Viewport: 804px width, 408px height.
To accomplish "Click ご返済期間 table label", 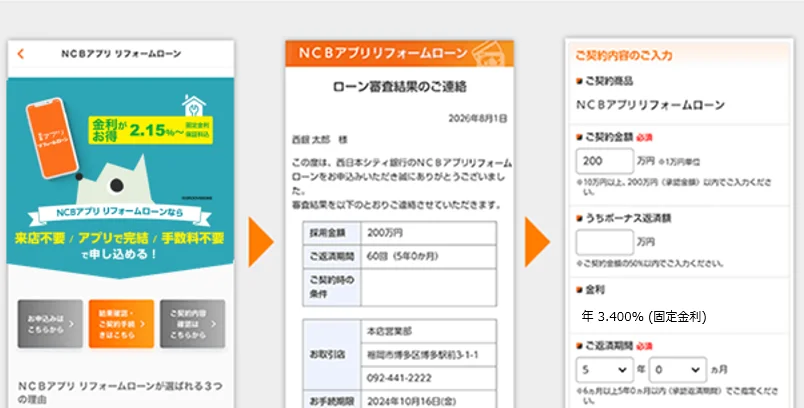I will pos(332,256).
